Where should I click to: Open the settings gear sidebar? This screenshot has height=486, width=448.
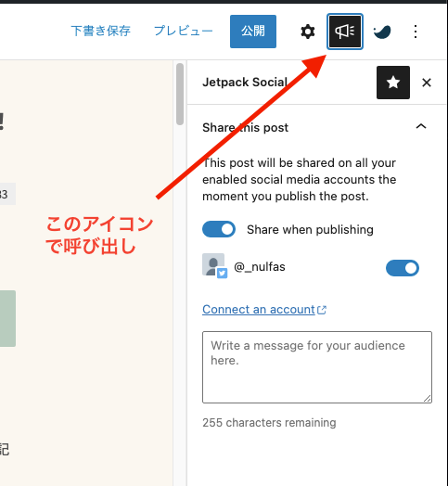[308, 32]
